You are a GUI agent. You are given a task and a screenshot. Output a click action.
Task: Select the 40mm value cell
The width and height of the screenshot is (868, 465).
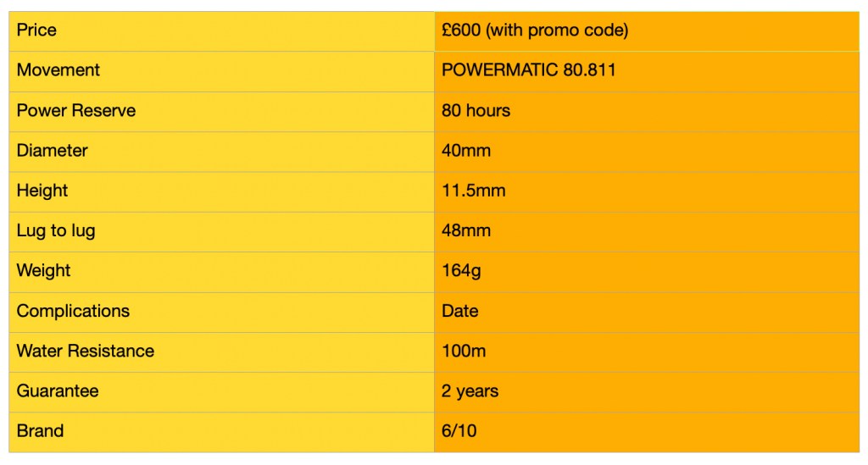tap(466, 151)
